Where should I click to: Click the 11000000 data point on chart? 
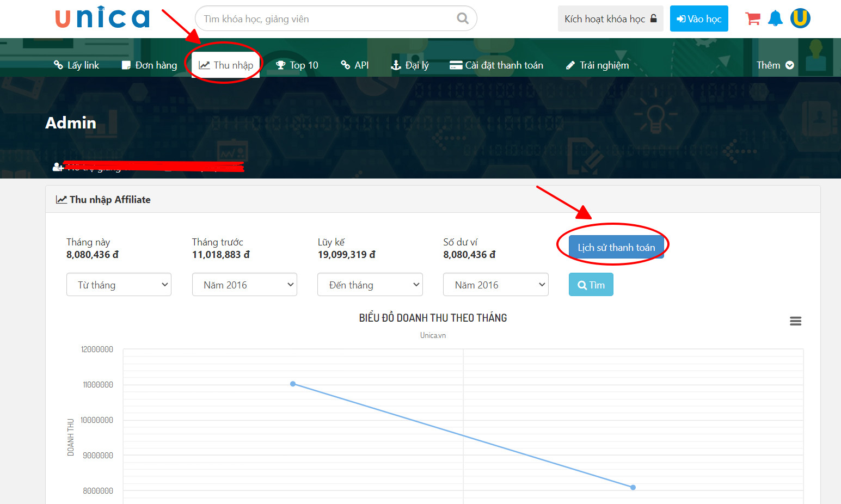pyautogui.click(x=293, y=384)
